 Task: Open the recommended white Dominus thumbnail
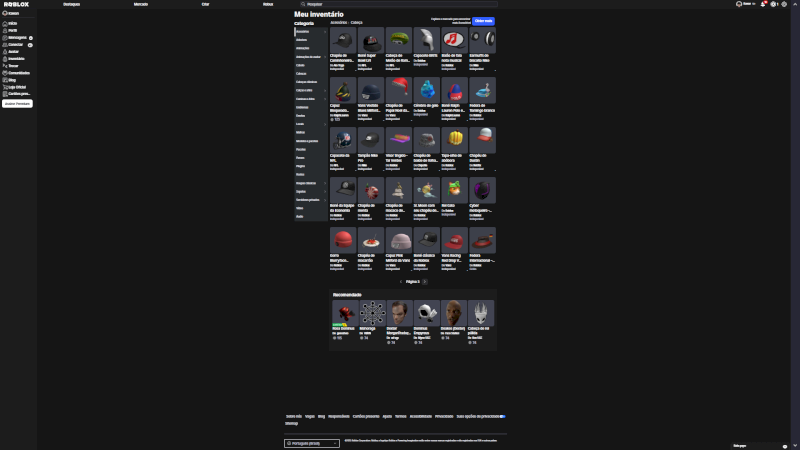[427, 313]
